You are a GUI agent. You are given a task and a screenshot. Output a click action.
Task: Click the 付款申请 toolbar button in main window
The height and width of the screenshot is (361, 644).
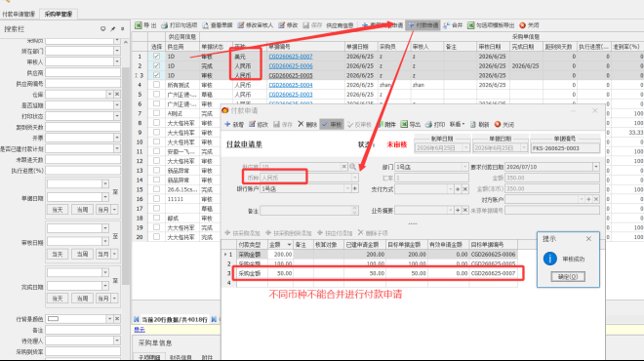point(423,25)
